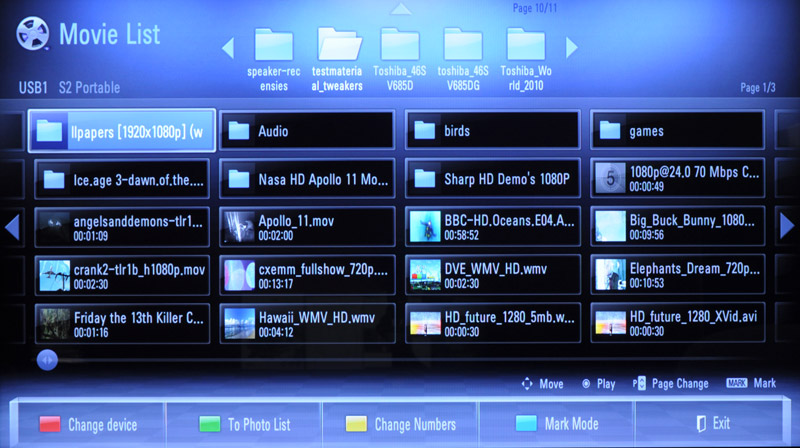Play Friday the 13th Killer C video
The width and height of the screenshot is (800, 448).
[x=122, y=324]
